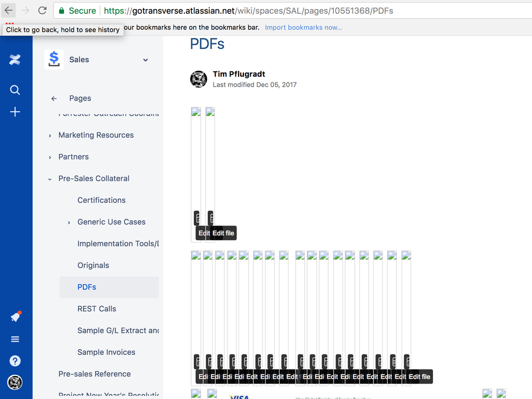Click the Confluence logo icon

[x=15, y=60]
